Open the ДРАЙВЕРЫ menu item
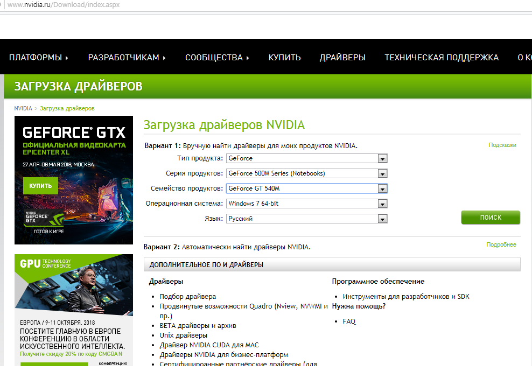532x392 pixels. tap(342, 58)
